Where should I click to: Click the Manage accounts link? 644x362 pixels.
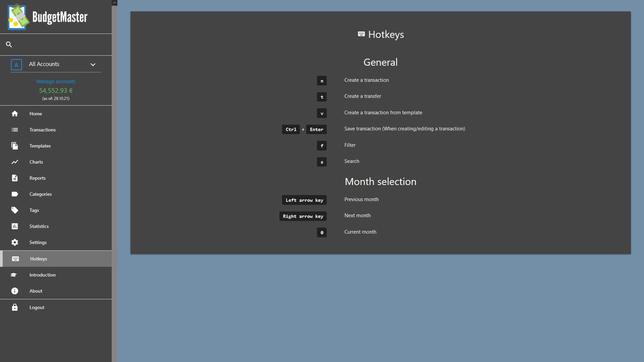[x=56, y=81]
